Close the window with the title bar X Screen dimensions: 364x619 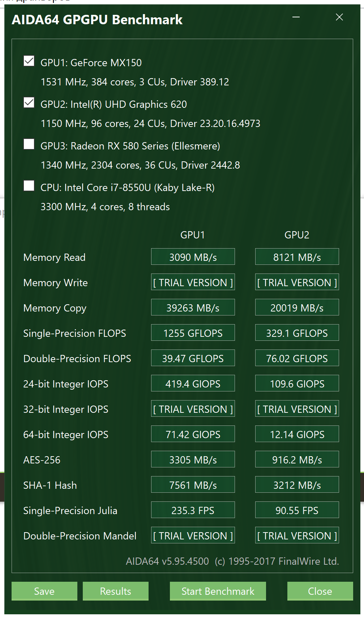tap(339, 17)
